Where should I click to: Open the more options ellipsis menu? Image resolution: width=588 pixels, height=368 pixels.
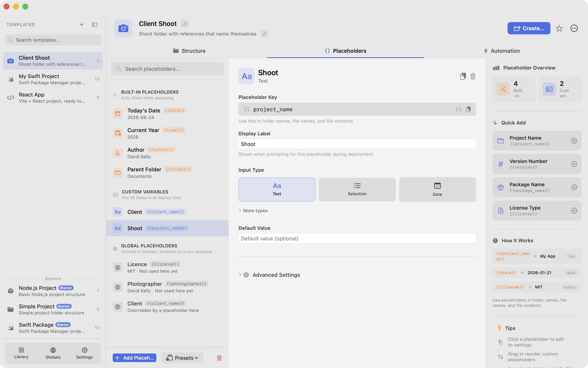point(574,28)
